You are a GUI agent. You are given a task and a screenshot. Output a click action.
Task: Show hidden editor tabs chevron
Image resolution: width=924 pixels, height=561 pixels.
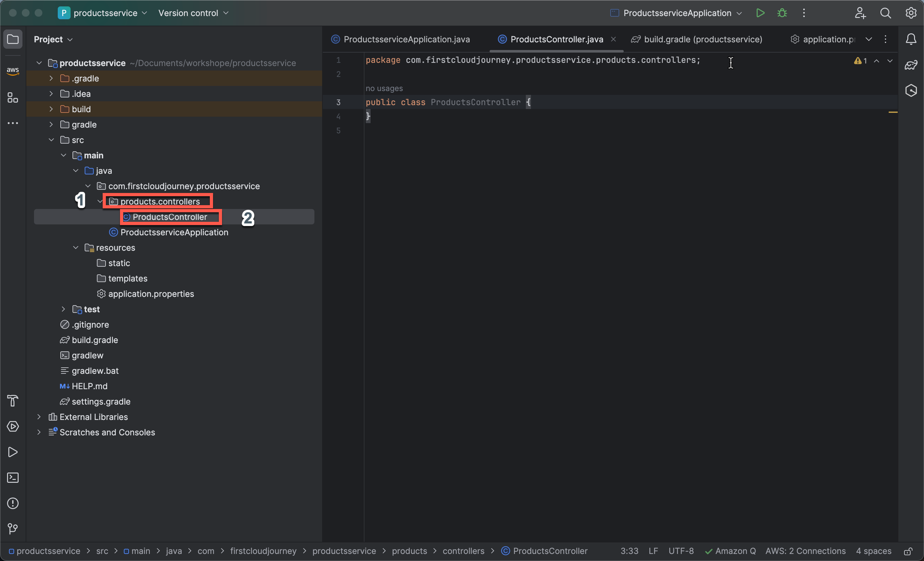(x=868, y=39)
